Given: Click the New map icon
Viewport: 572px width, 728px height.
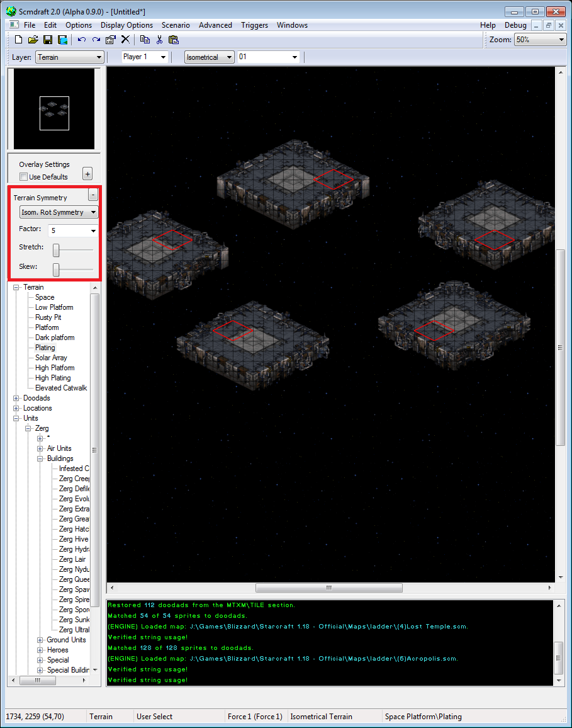Looking at the screenshot, I should [18, 40].
